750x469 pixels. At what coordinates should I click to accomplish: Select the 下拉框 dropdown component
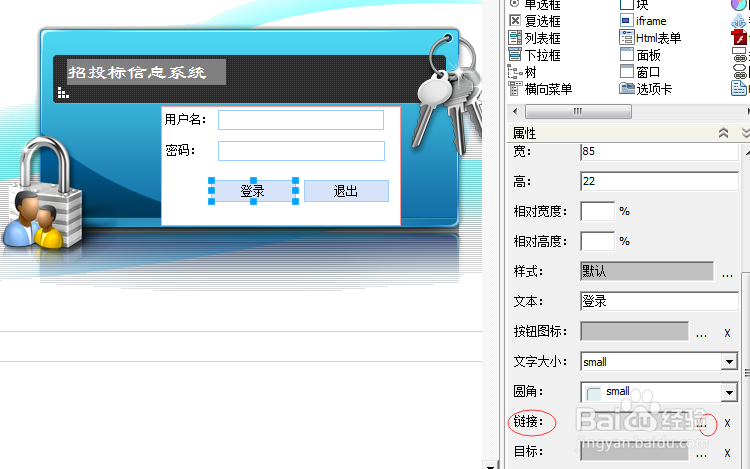coord(535,55)
